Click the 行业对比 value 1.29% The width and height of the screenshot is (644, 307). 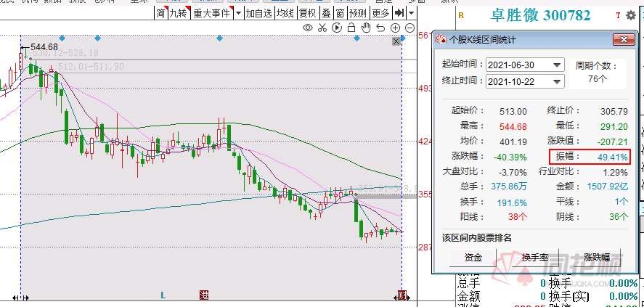click(615, 172)
